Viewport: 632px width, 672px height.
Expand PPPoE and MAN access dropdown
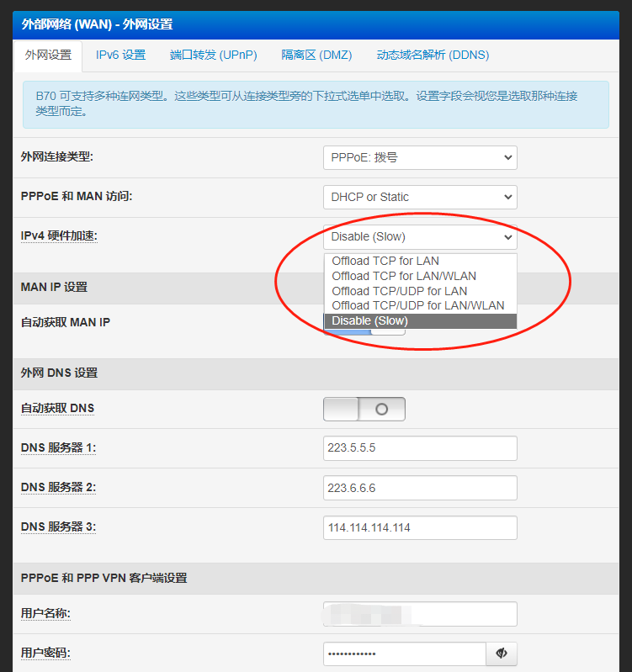419,197
